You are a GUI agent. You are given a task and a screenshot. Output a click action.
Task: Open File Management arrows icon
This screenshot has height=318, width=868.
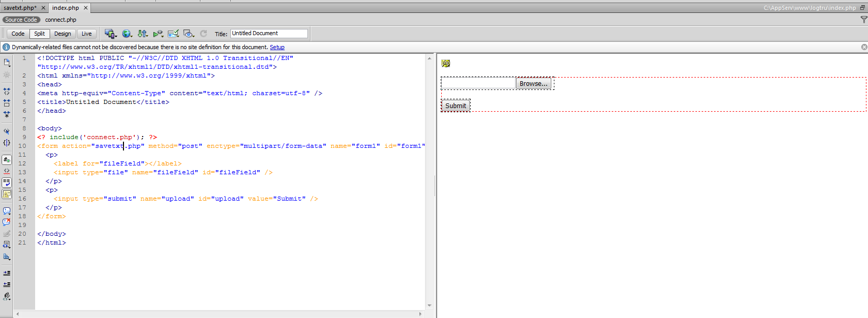tap(143, 34)
